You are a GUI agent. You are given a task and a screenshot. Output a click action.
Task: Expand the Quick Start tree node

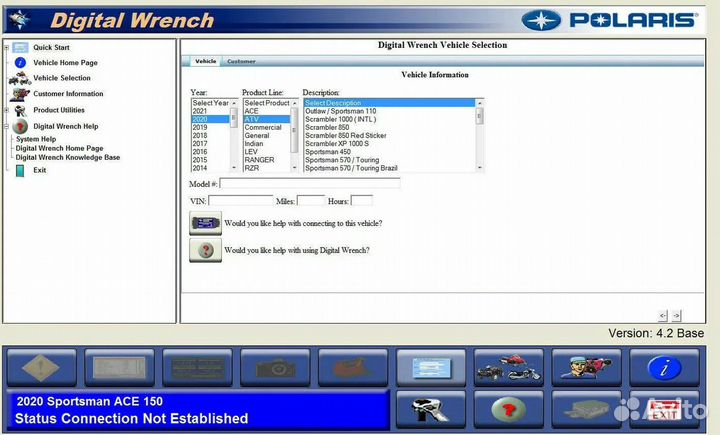[x=6, y=47]
